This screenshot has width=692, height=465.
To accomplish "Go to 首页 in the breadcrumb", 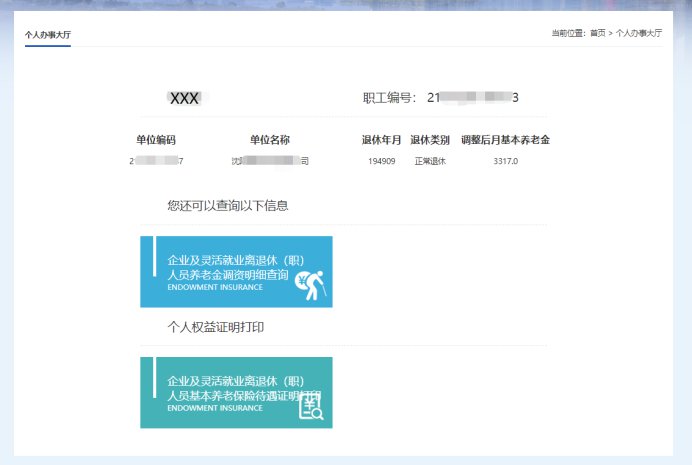I will tap(597, 33).
